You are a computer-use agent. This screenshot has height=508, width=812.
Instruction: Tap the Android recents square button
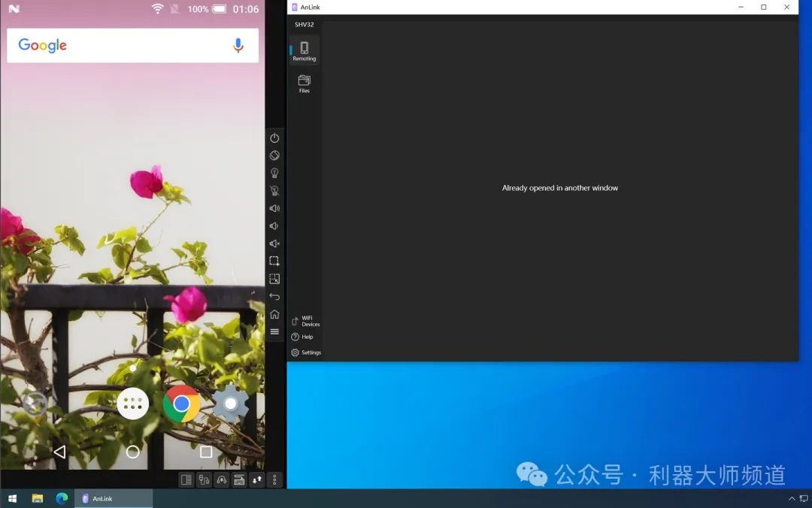pos(206,452)
